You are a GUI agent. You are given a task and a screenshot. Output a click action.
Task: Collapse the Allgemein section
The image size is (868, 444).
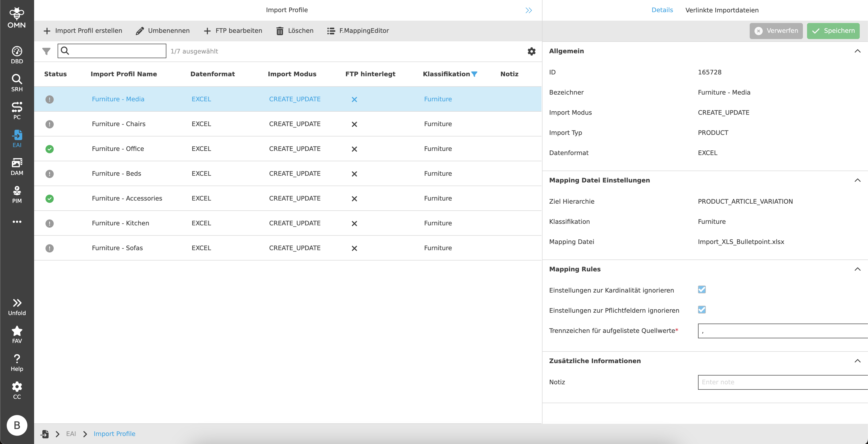pyautogui.click(x=858, y=51)
